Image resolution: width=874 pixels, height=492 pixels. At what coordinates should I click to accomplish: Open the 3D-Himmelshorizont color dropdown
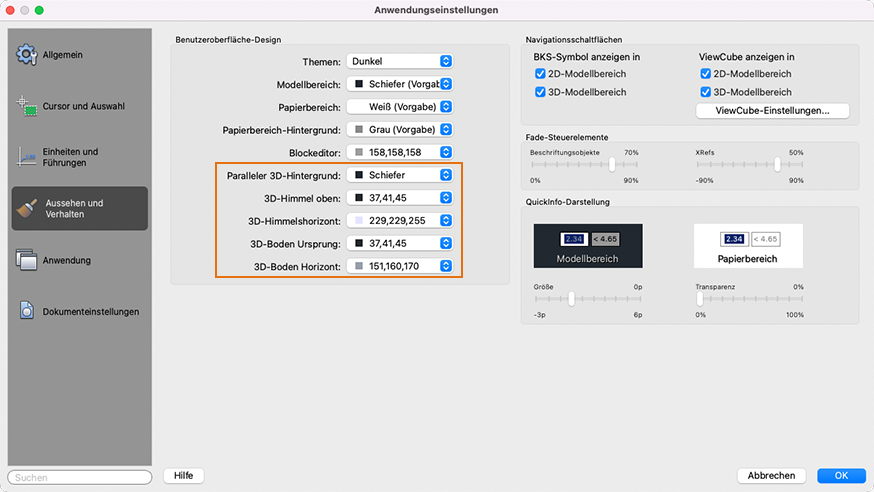[x=400, y=221]
